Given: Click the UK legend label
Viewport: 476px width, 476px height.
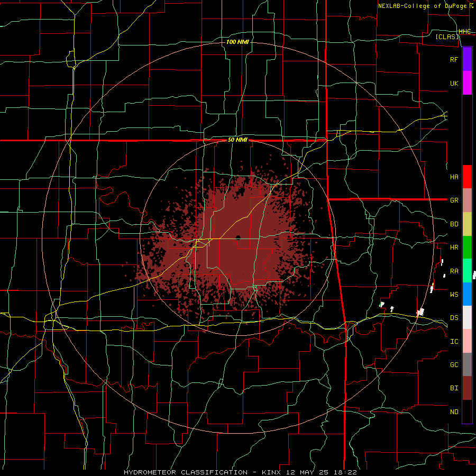Looking at the screenshot, I should pyautogui.click(x=454, y=83).
